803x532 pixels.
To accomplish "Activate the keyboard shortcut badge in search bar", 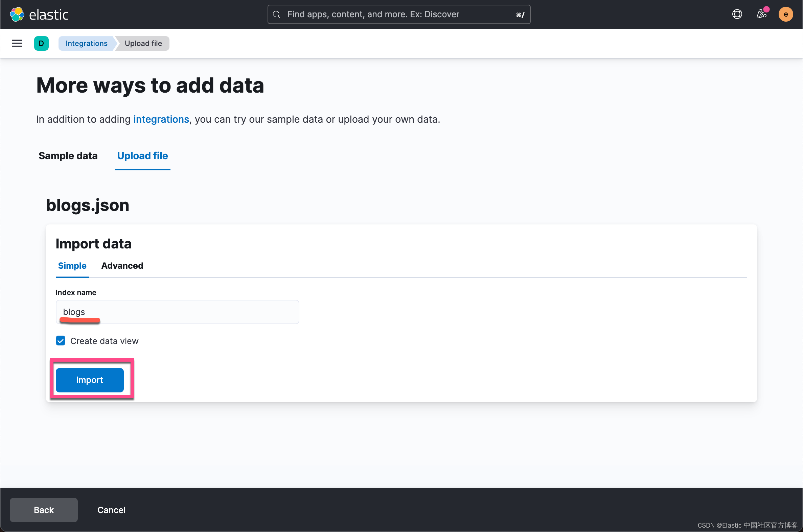I will point(520,15).
